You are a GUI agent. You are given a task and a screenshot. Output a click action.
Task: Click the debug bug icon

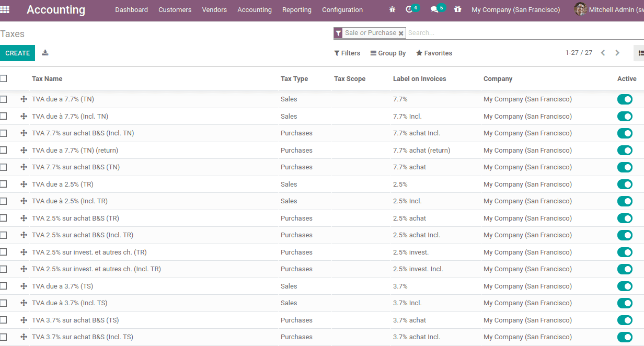tap(393, 9)
